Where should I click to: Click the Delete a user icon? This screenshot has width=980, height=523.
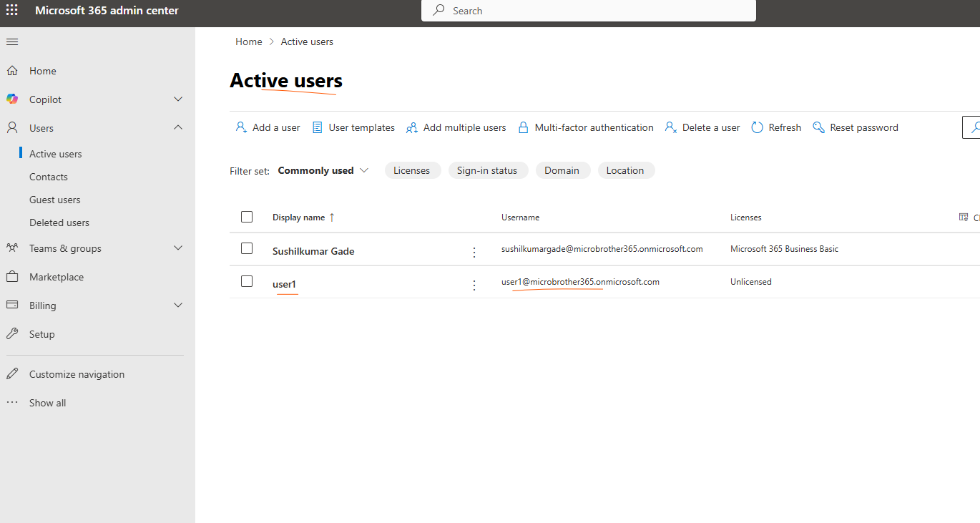[x=671, y=127]
